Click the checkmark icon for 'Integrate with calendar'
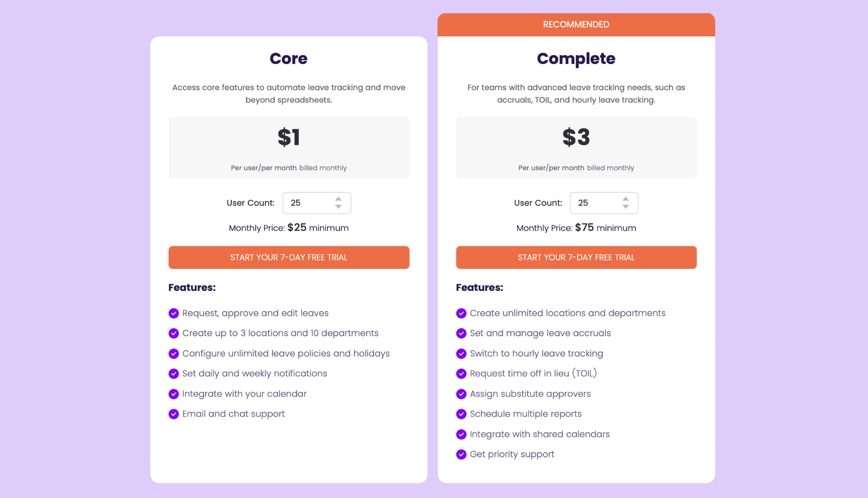 tap(173, 393)
